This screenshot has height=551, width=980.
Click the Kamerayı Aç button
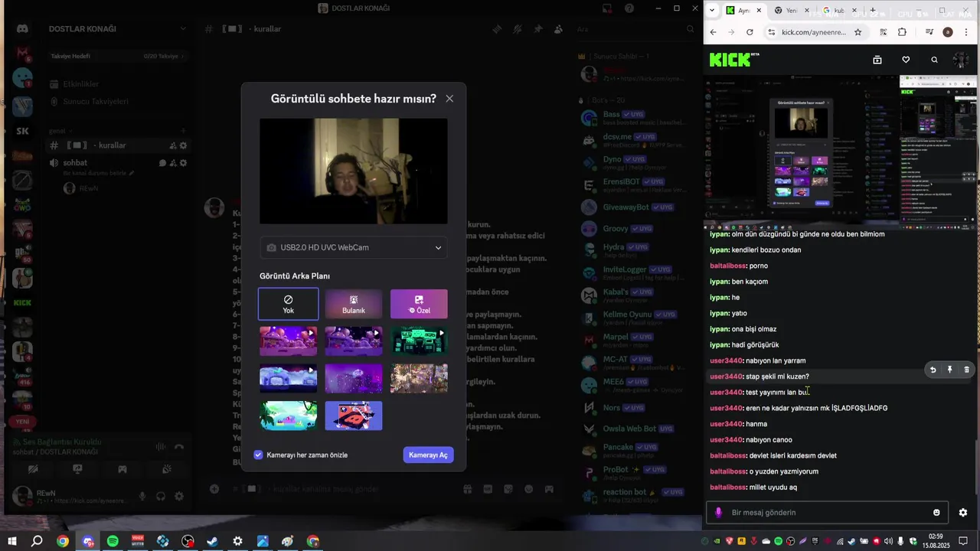pos(428,455)
